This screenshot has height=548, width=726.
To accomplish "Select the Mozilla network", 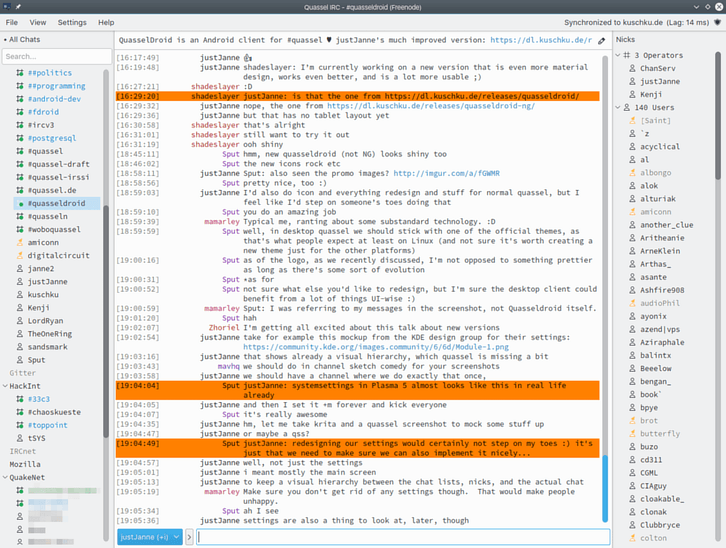I will [25, 464].
